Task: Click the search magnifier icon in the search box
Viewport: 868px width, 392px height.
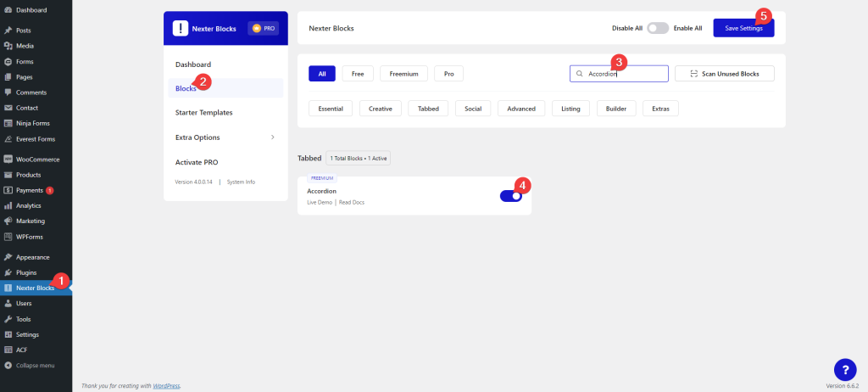Action: click(x=580, y=74)
